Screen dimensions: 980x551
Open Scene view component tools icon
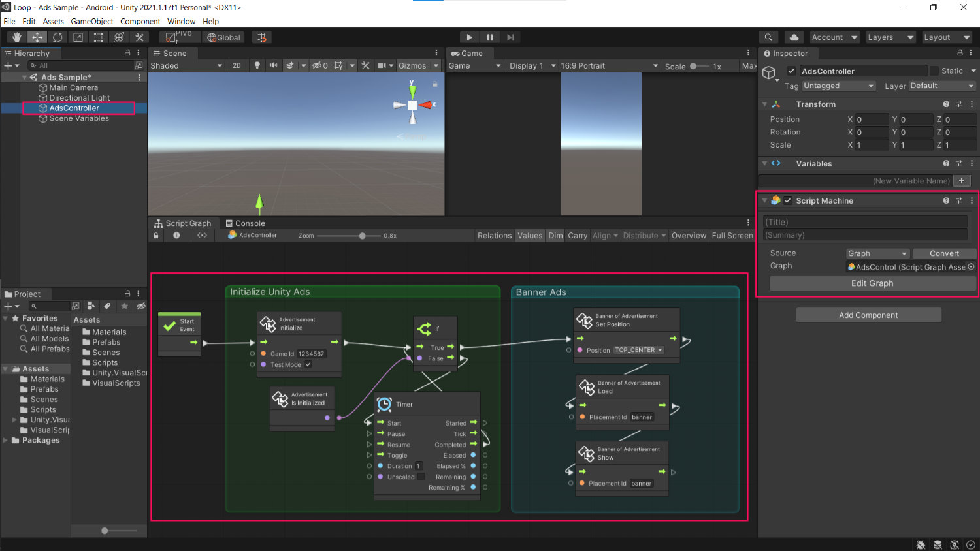point(365,65)
